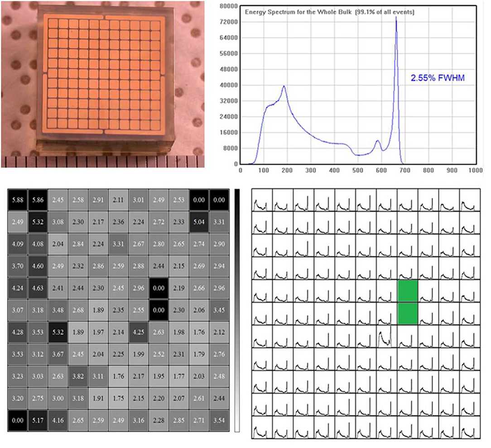The height and width of the screenshot is (448, 491).
Task: Select the map cell showing 2.76
Action: coord(219,354)
